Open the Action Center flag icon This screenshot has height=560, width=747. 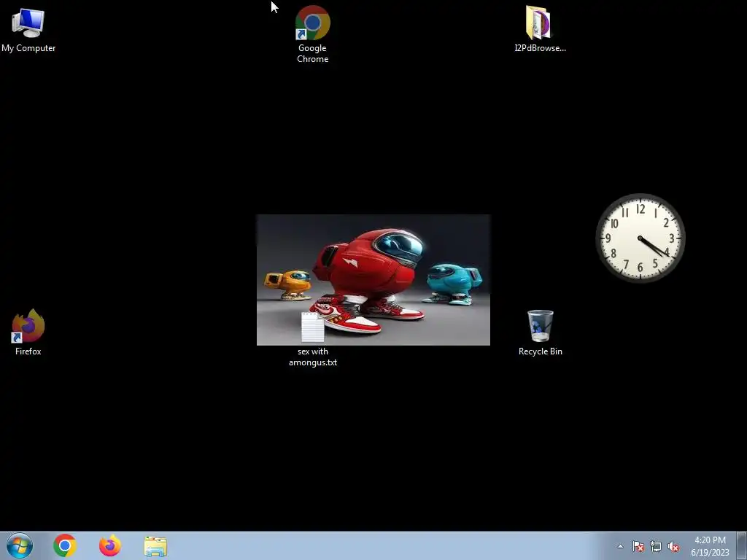pos(638,546)
